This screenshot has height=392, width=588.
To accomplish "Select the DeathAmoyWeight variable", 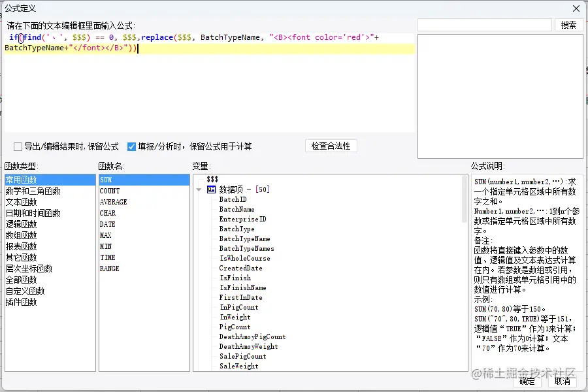I will click(249, 346).
